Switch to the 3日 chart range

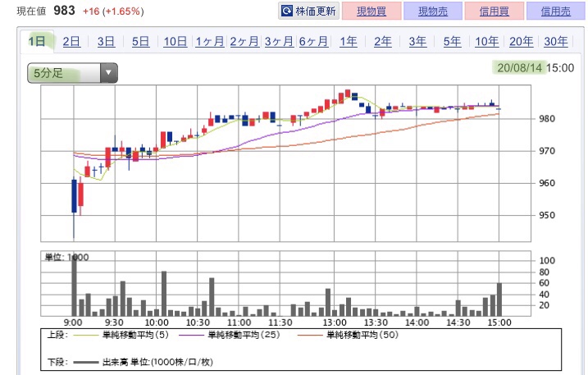[106, 41]
